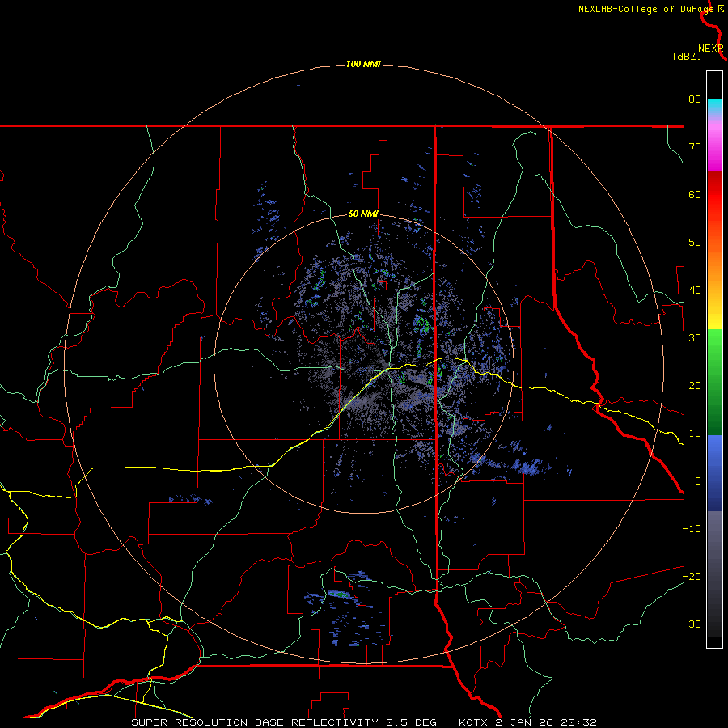
Task: Click the 20 value beside the color bar
Action: [x=695, y=385]
